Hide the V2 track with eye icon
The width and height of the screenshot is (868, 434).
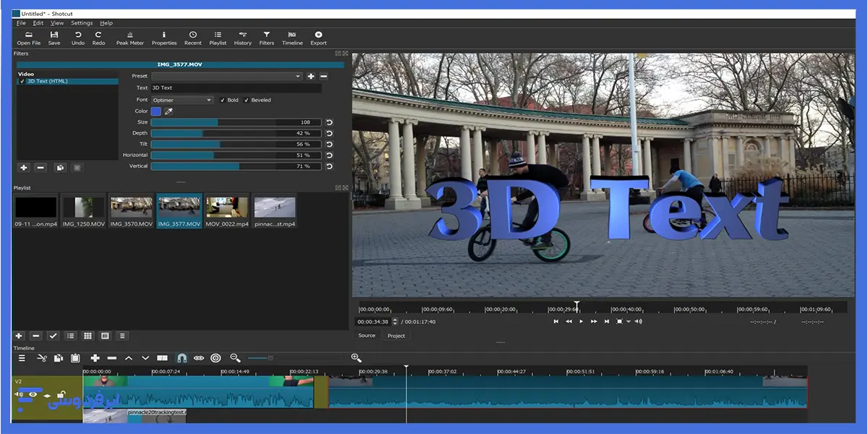pos(33,395)
